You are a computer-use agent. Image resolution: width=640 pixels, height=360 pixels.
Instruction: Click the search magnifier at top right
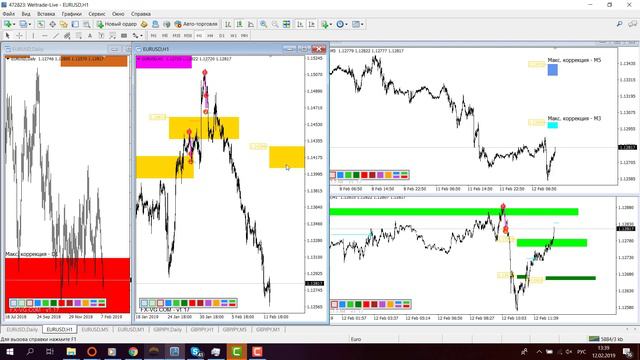(x=620, y=24)
